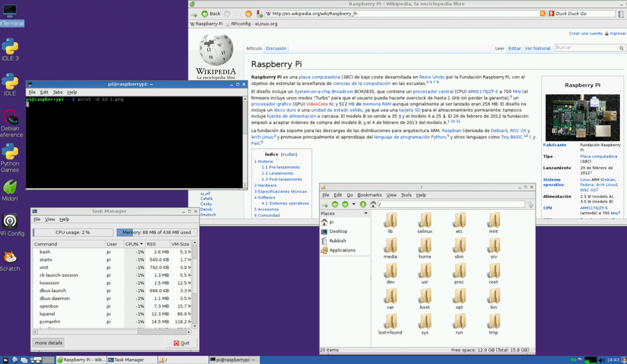
Task: Open the RPiconfig - eLinux.org bookmark
Action: point(251,24)
